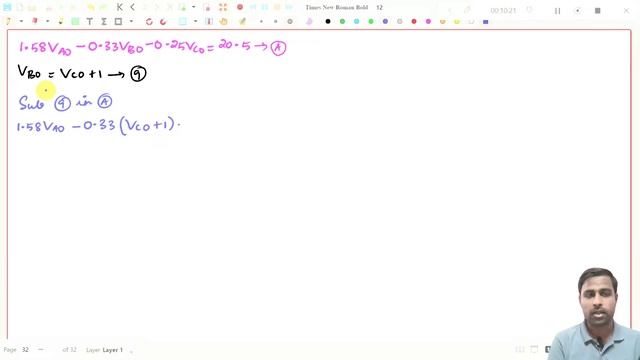Select the Hand pan tool

[223, 21]
